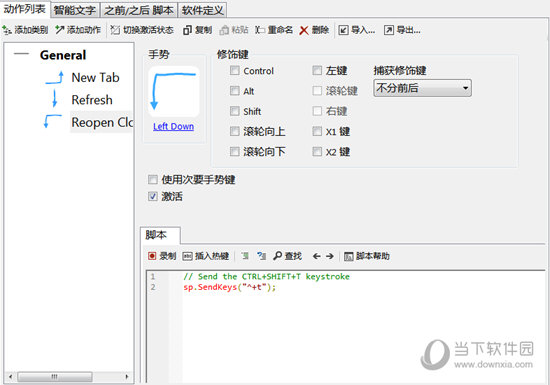550x385 pixels.
Task: Click the 导入 (import) icon
Action: [x=343, y=30]
